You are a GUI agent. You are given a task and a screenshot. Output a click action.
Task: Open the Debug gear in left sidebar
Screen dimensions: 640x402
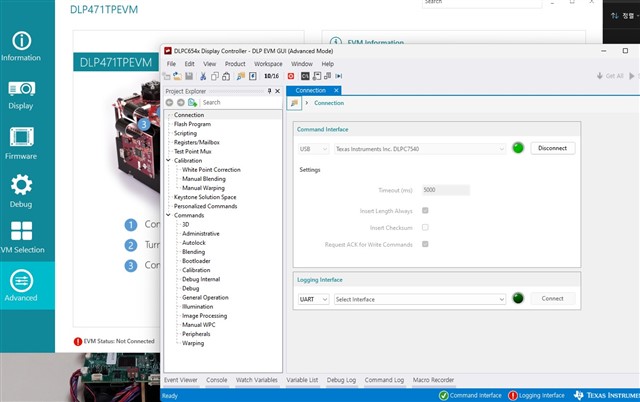click(x=21, y=191)
